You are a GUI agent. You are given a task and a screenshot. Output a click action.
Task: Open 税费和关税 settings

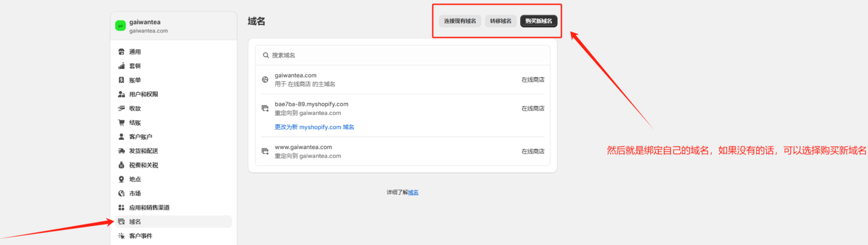[x=174, y=165]
